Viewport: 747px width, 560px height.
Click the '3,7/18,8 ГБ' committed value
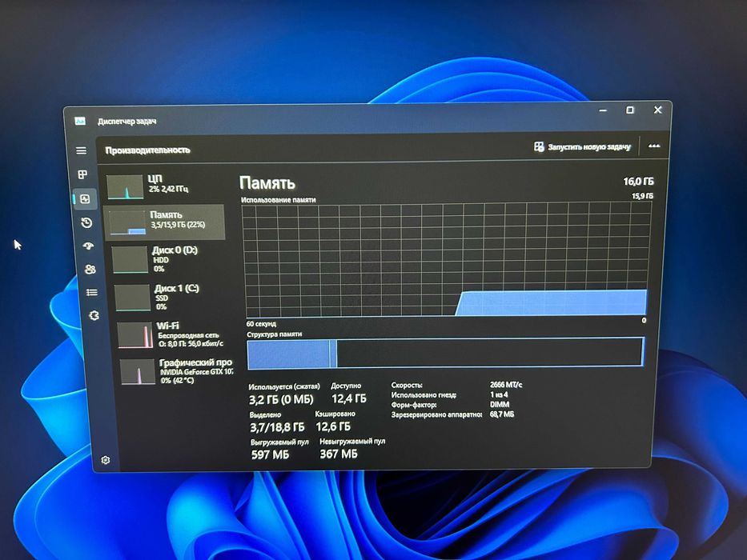point(277,427)
